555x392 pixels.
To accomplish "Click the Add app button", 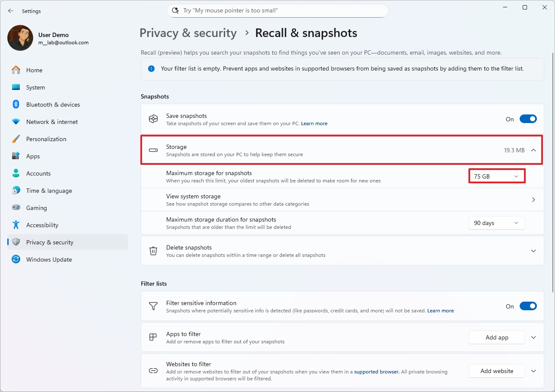I will (x=496, y=337).
